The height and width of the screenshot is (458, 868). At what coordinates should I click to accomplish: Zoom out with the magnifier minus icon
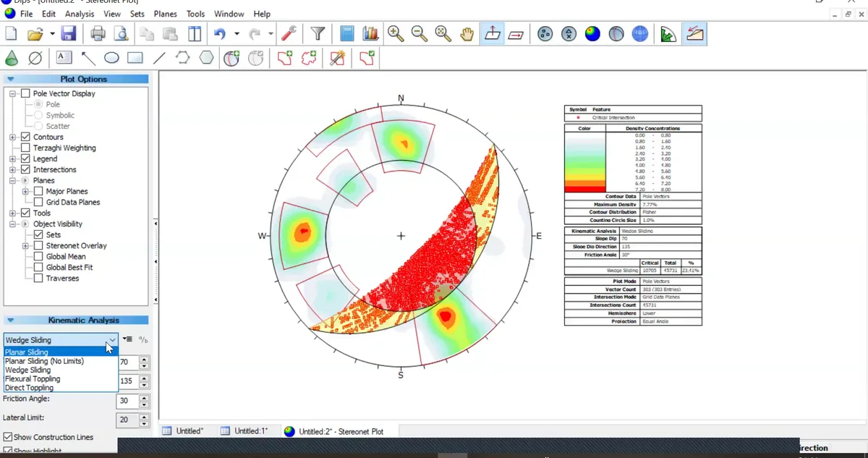tap(420, 33)
